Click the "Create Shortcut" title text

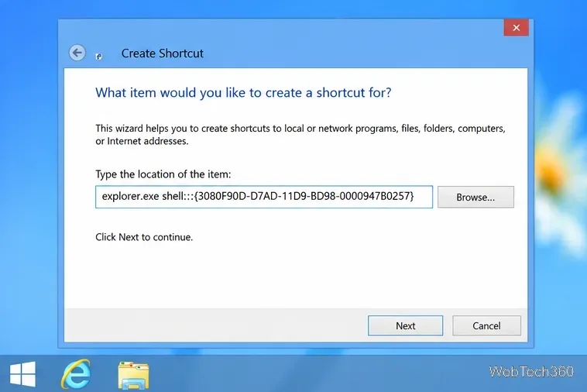163,53
